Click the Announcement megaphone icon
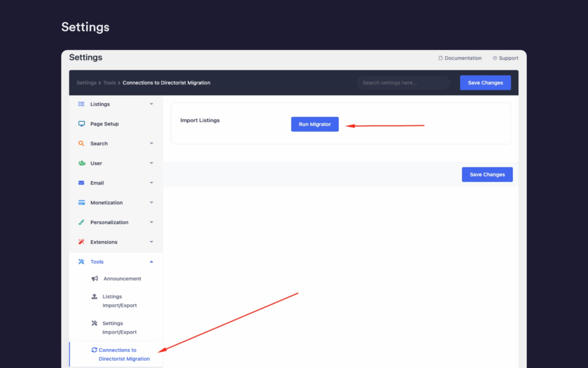Image resolution: width=588 pixels, height=368 pixels. [x=95, y=279]
